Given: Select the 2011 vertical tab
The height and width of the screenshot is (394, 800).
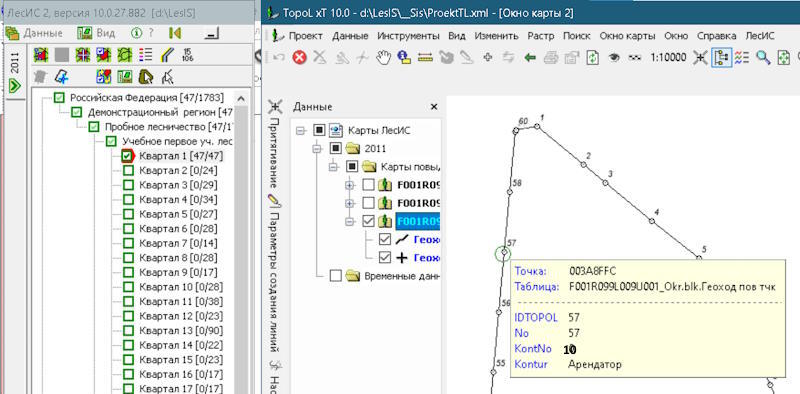Looking at the screenshot, I should (x=15, y=63).
